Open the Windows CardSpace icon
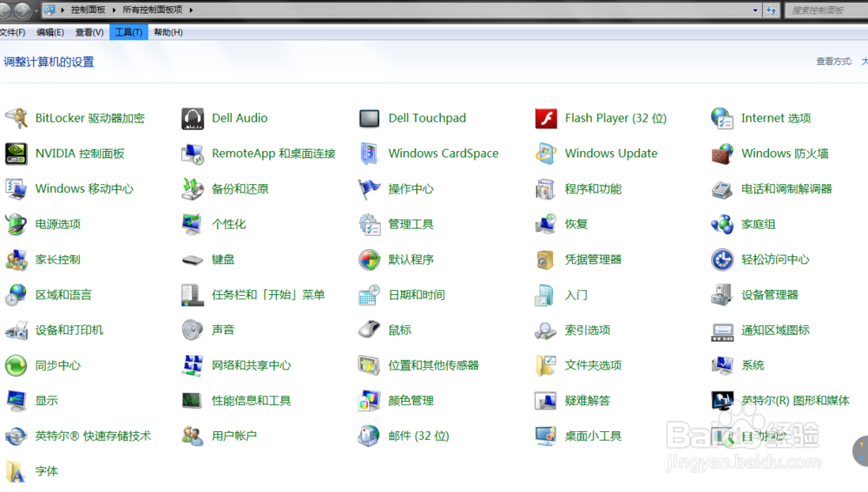 point(369,154)
